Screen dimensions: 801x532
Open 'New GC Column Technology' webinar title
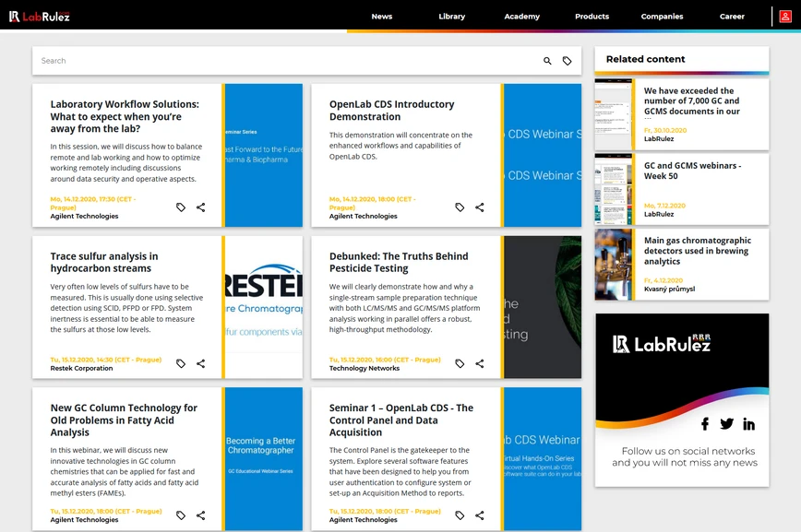pos(124,420)
